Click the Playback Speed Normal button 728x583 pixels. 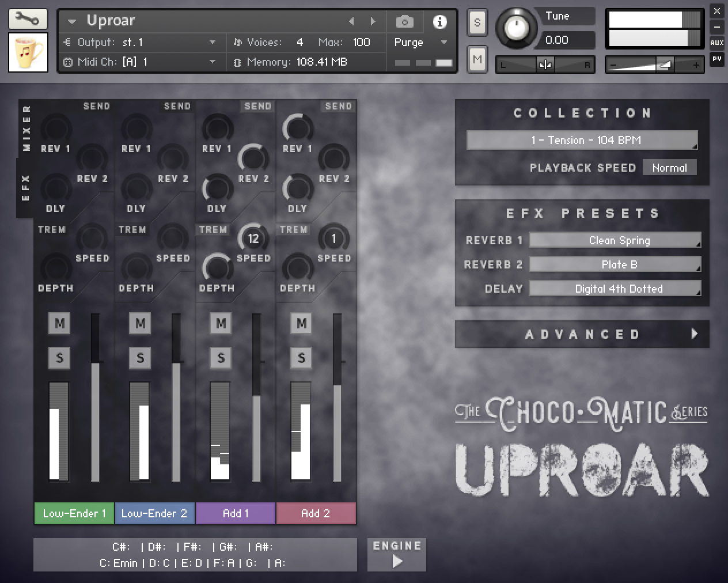pyautogui.click(x=669, y=168)
